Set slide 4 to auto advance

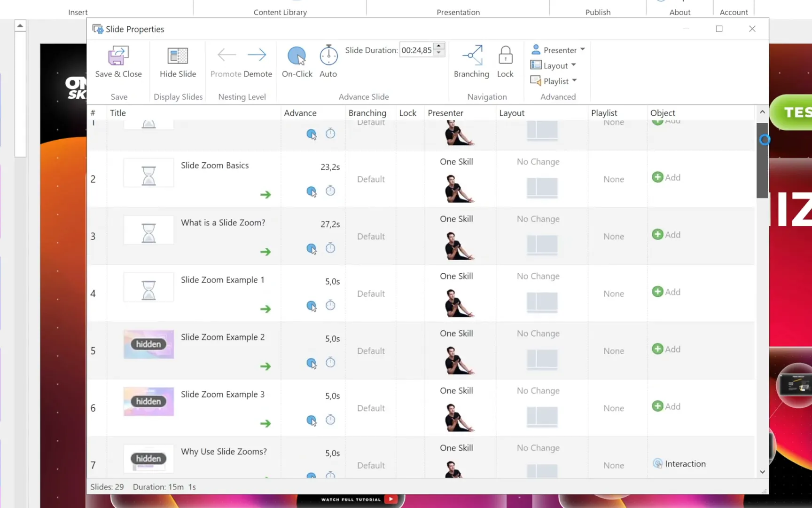click(330, 305)
